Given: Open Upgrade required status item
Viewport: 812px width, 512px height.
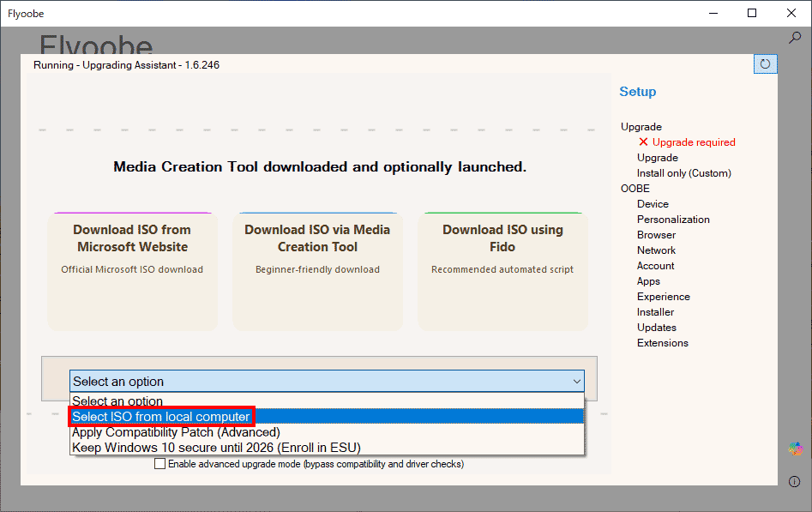Looking at the screenshot, I should [x=694, y=142].
